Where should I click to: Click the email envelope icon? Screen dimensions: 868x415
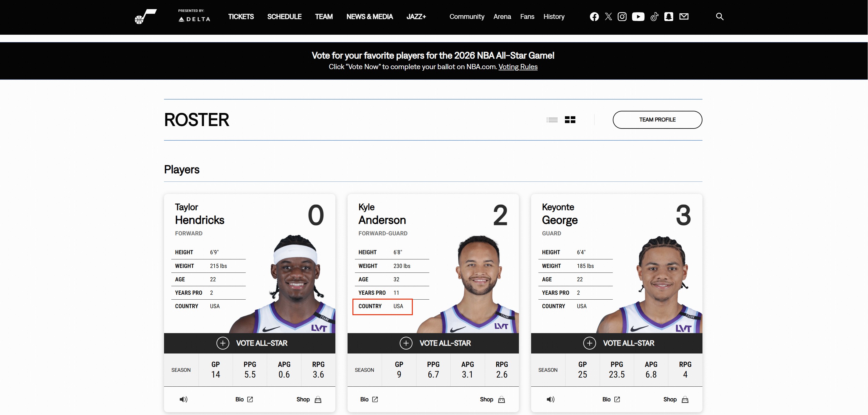click(x=684, y=16)
